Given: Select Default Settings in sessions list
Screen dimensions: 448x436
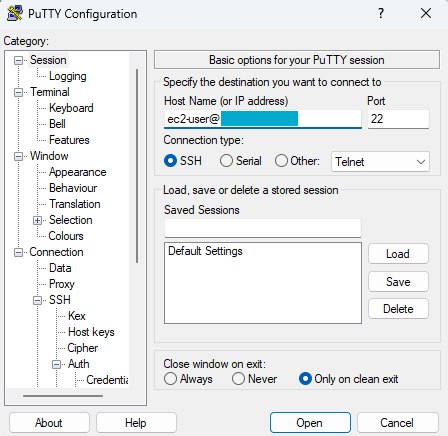Looking at the screenshot, I should coord(205,251).
